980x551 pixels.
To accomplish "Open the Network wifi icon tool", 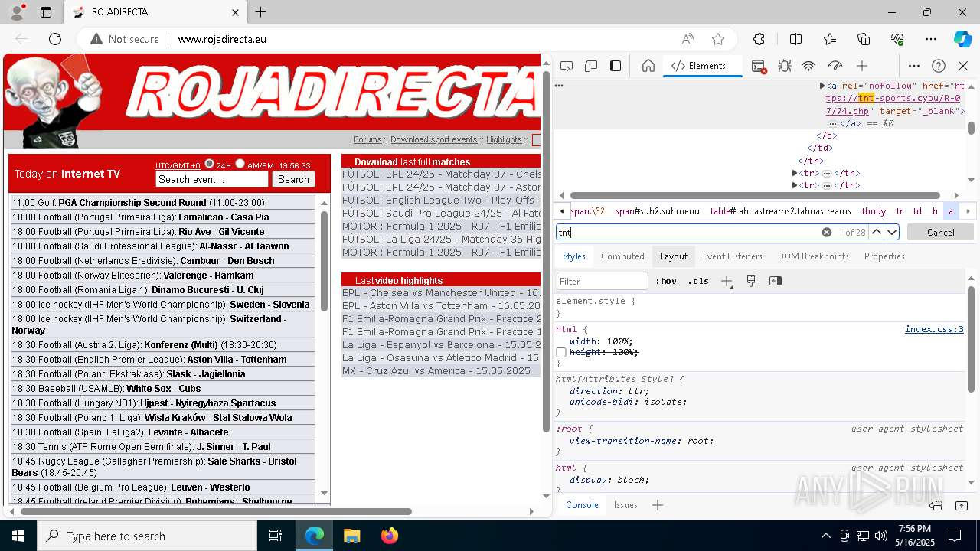I will [x=808, y=66].
